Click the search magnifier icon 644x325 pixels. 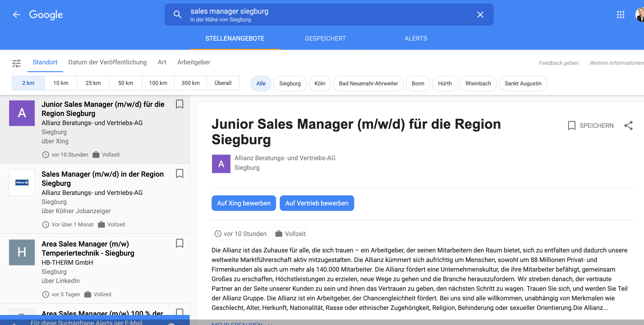178,14
